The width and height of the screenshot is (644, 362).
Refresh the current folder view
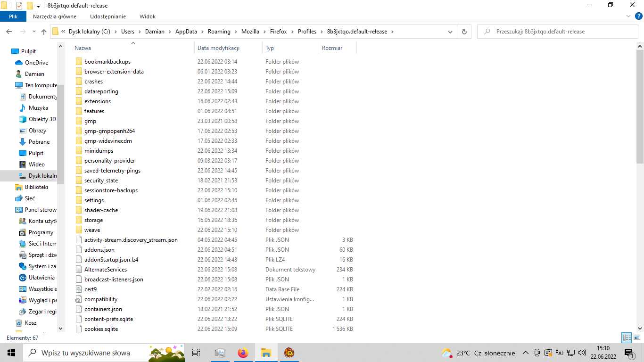464,32
